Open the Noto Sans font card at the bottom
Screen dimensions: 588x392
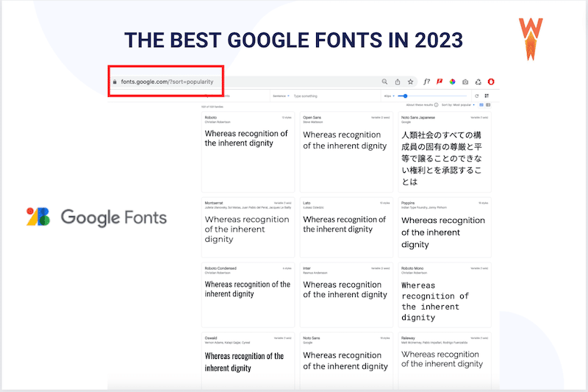click(x=346, y=361)
